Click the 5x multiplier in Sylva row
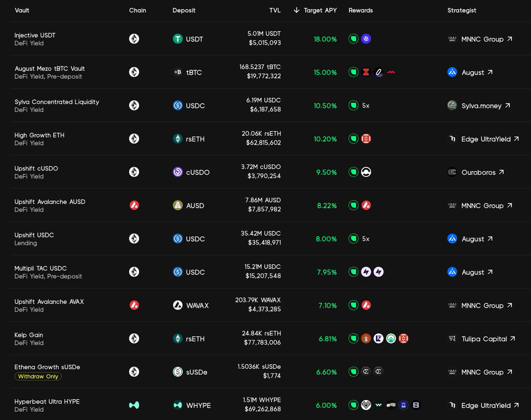 tap(366, 106)
